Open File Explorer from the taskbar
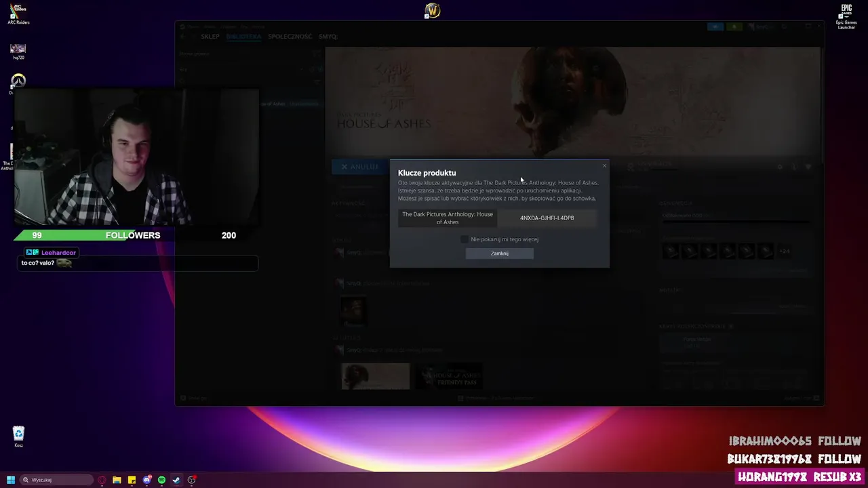The height and width of the screenshot is (488, 868). tap(117, 480)
